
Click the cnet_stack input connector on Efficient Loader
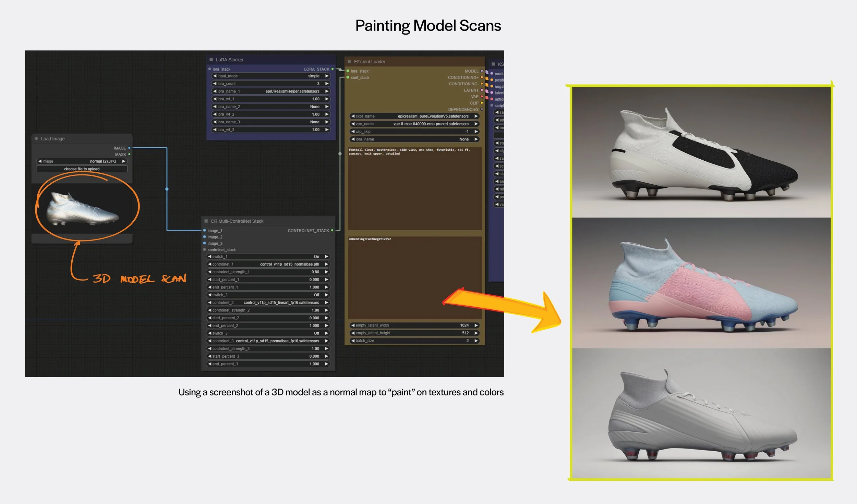tap(348, 78)
